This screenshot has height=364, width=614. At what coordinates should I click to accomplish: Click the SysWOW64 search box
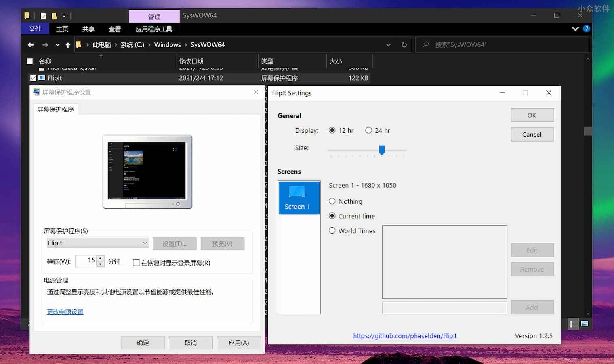coord(501,44)
